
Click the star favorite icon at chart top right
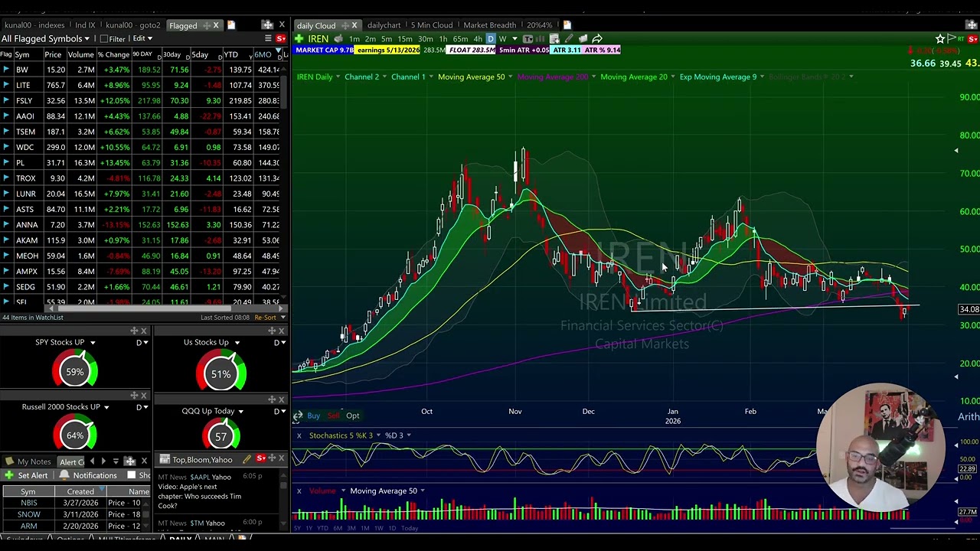pos(940,38)
